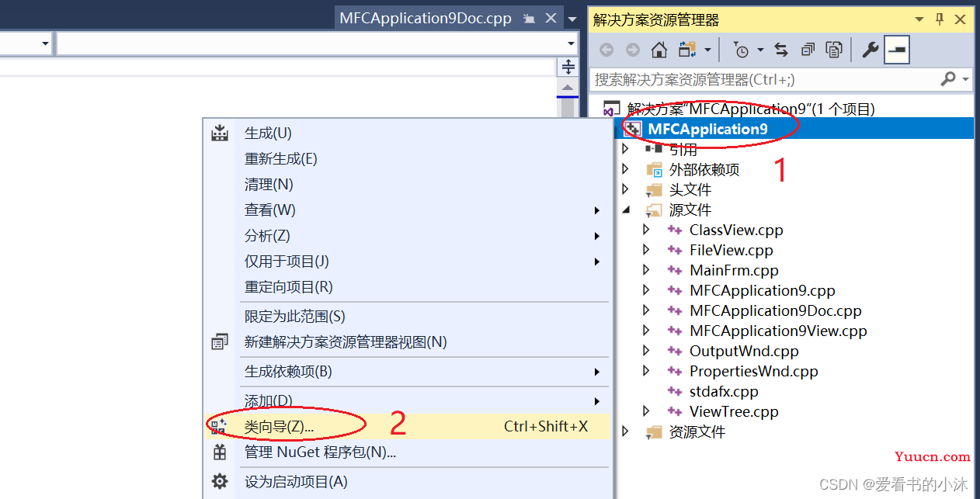The width and height of the screenshot is (980, 499).
Task: Switch views using the folder view icon
Action: tap(687, 50)
